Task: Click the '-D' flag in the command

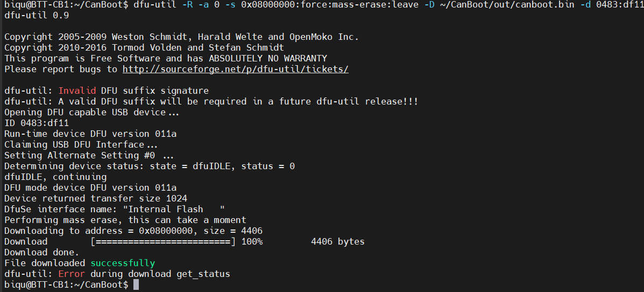Action: [430, 5]
